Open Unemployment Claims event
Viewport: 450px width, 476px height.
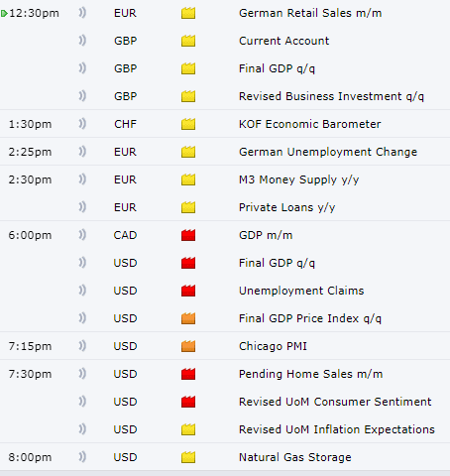click(301, 291)
